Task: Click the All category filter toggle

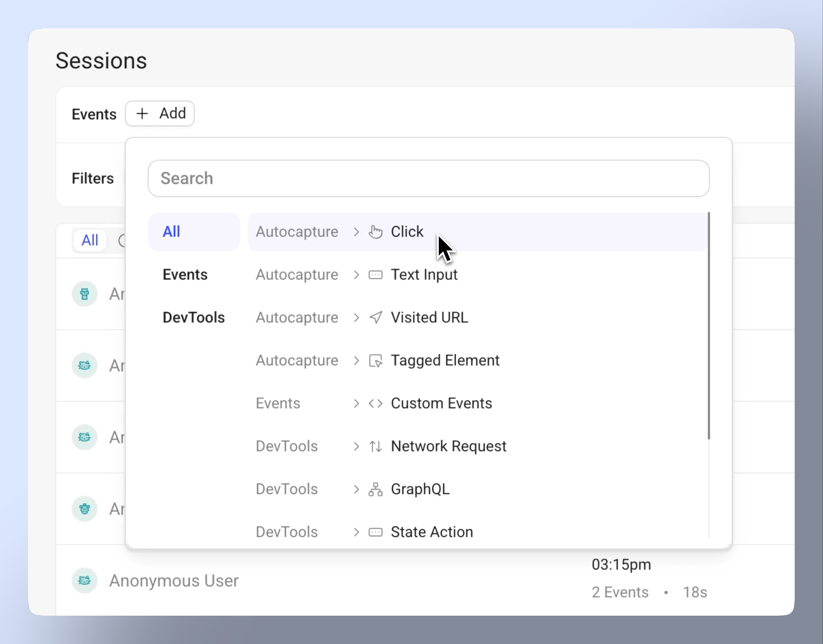Action: click(x=171, y=231)
